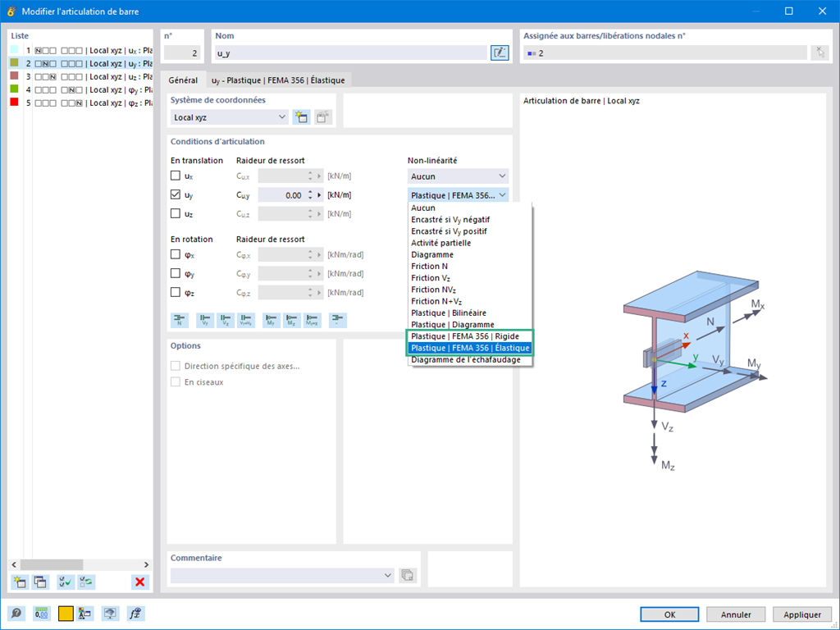Screen dimensions: 840x630
Task: Enable the ux translation checkbox
Action: coord(177,175)
